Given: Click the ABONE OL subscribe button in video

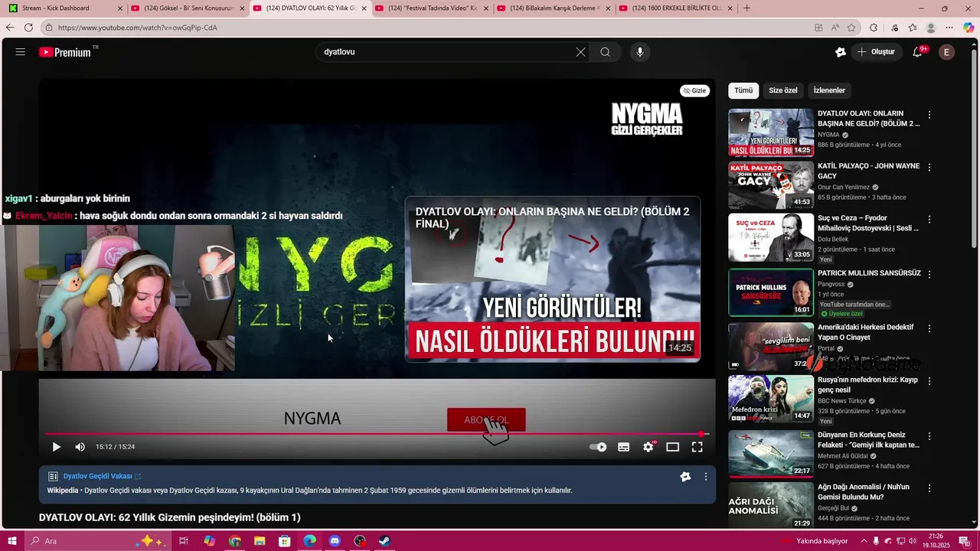Looking at the screenshot, I should [486, 419].
